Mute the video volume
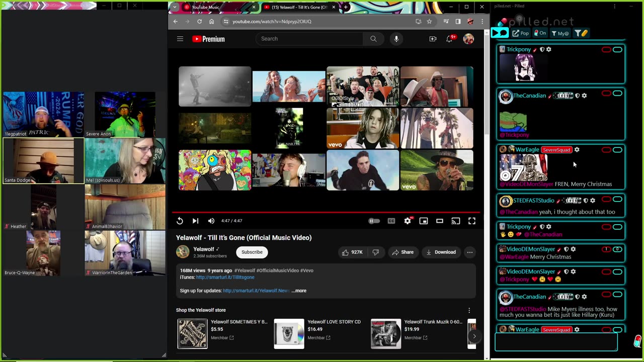644x362 pixels. click(x=211, y=221)
